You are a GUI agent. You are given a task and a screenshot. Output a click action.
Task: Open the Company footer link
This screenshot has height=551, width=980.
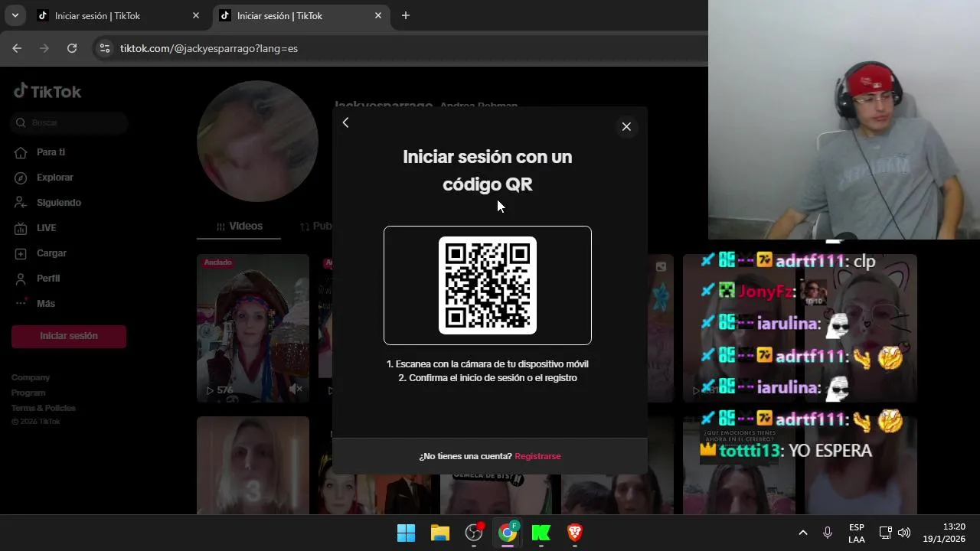pyautogui.click(x=31, y=377)
